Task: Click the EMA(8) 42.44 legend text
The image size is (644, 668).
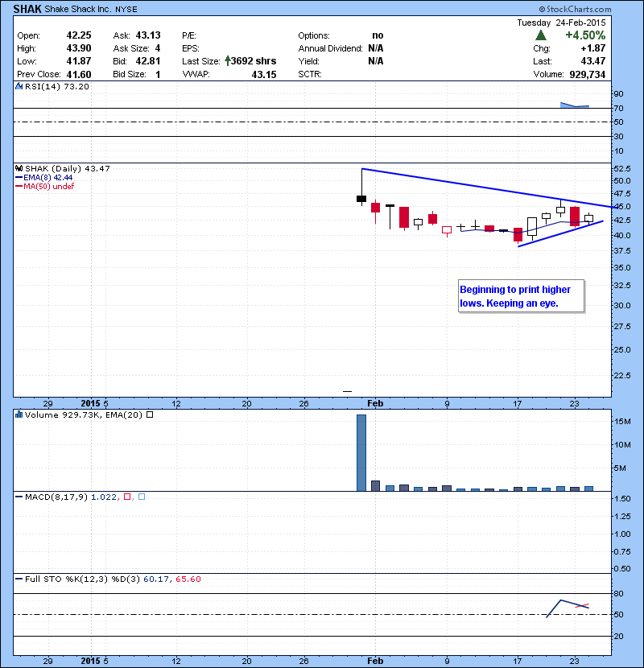Action: pyautogui.click(x=47, y=177)
